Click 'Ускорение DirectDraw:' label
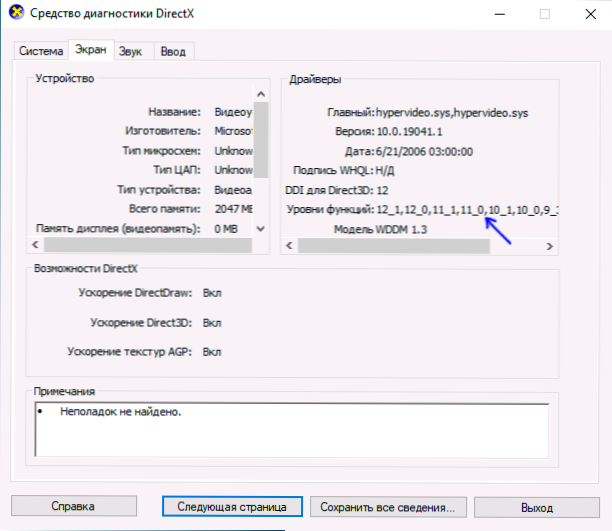612x531 pixels. click(135, 293)
